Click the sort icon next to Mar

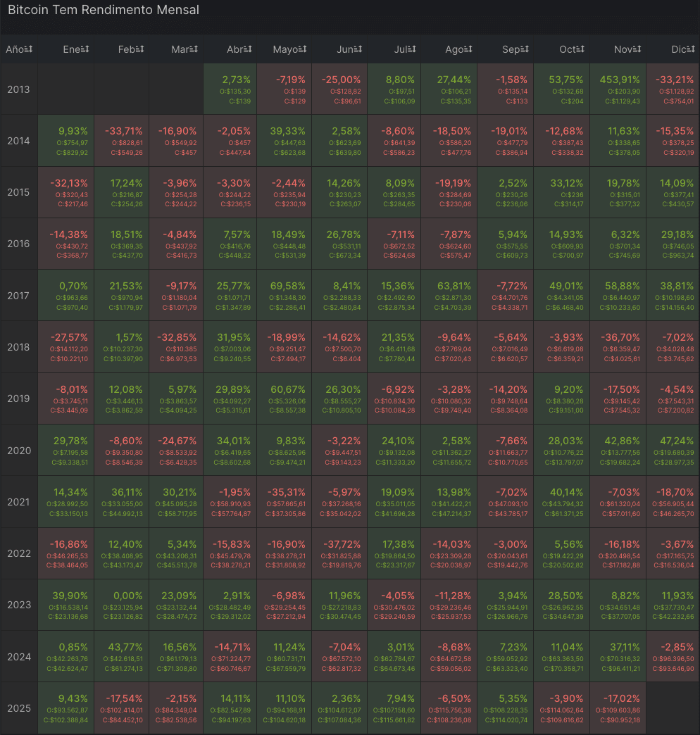click(x=194, y=49)
